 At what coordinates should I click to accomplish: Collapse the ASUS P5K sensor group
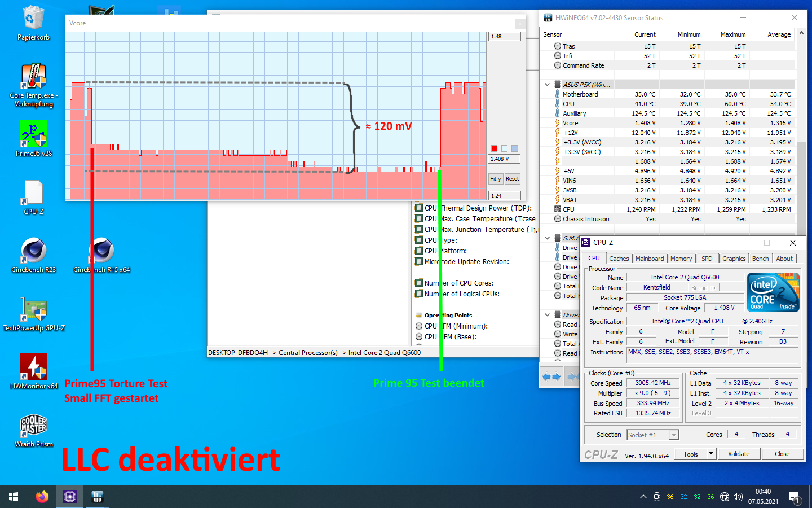[x=546, y=84]
